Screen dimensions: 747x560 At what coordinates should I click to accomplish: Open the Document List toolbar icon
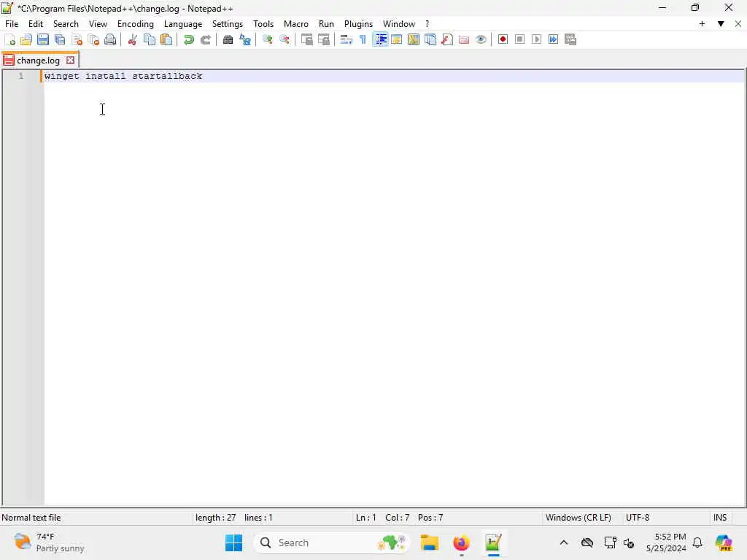[430, 39]
